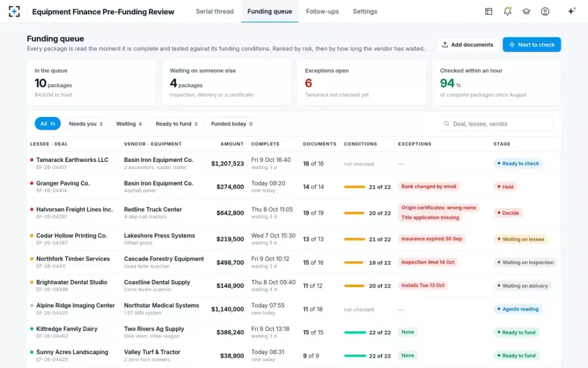Select the Funding queue tab
The width and height of the screenshot is (588, 368).
pos(269,11)
